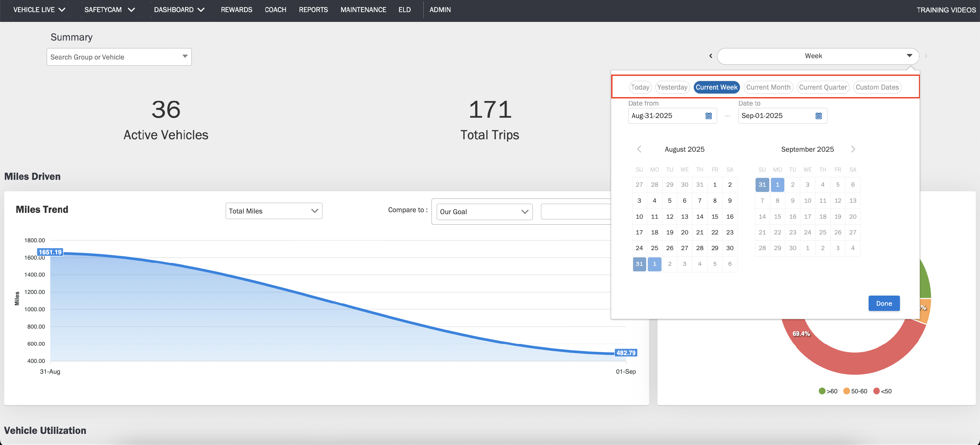Image resolution: width=980 pixels, height=445 pixels.
Task: Go to next month in calendar
Action: pos(853,149)
